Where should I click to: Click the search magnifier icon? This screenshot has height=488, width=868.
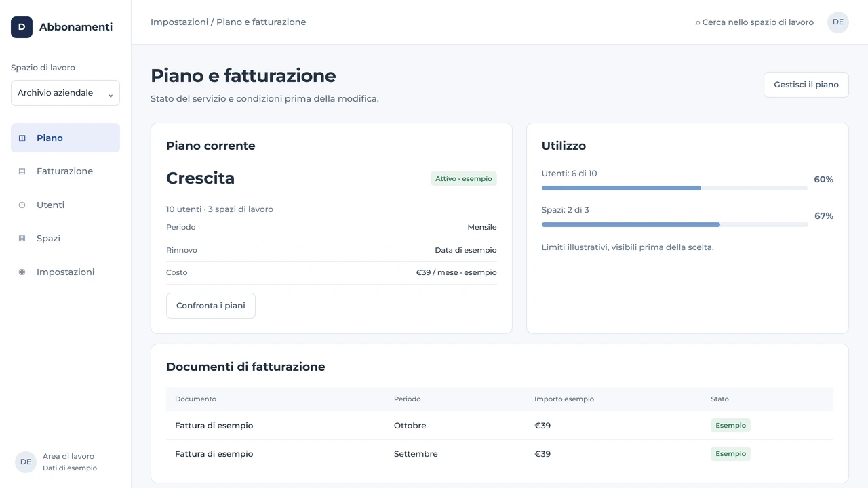coord(698,22)
